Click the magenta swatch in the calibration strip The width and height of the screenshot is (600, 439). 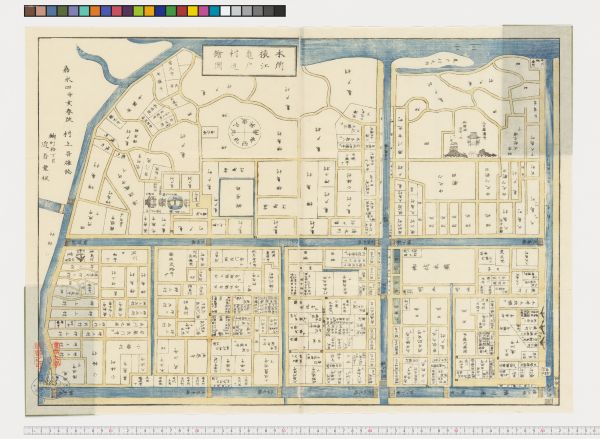tap(204, 11)
